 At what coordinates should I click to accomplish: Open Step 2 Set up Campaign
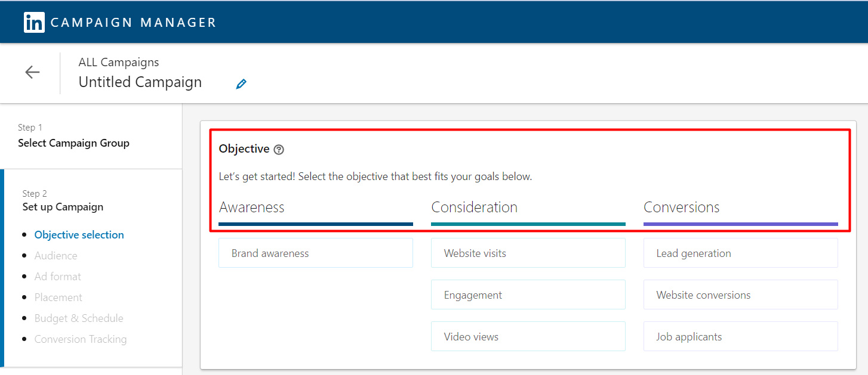click(x=63, y=207)
